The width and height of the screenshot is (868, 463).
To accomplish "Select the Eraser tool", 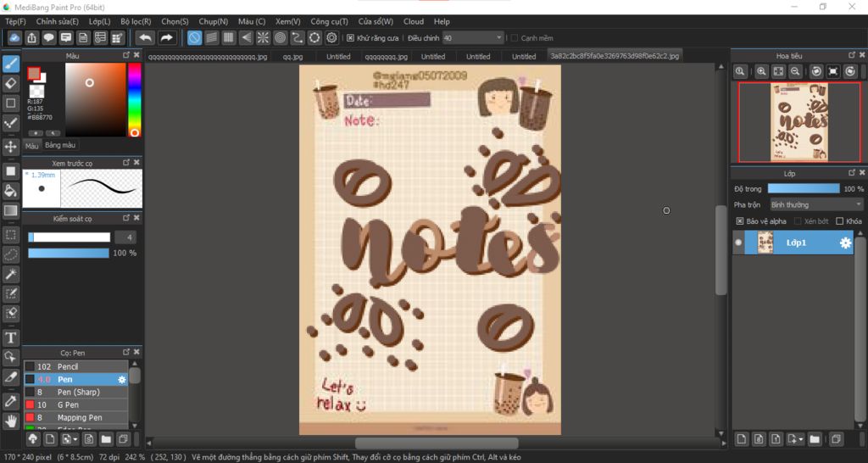I will click(10, 84).
